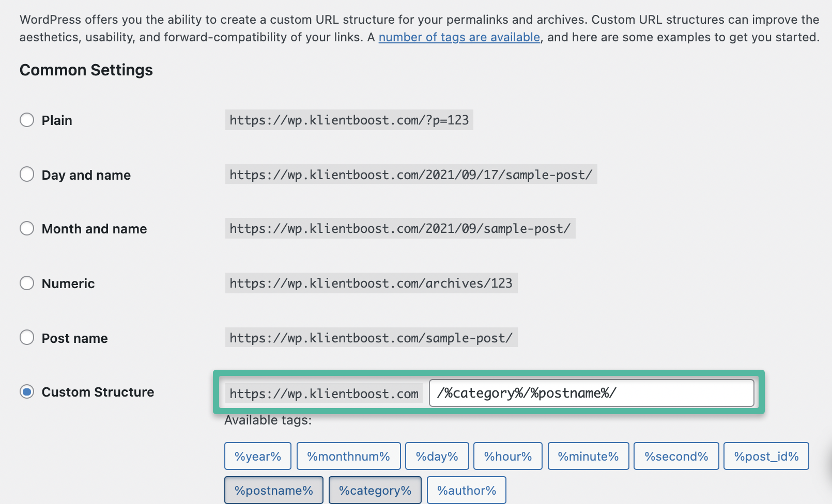This screenshot has height=504, width=832.
Task: Open the 'number of tags are available' link
Action: click(x=459, y=37)
